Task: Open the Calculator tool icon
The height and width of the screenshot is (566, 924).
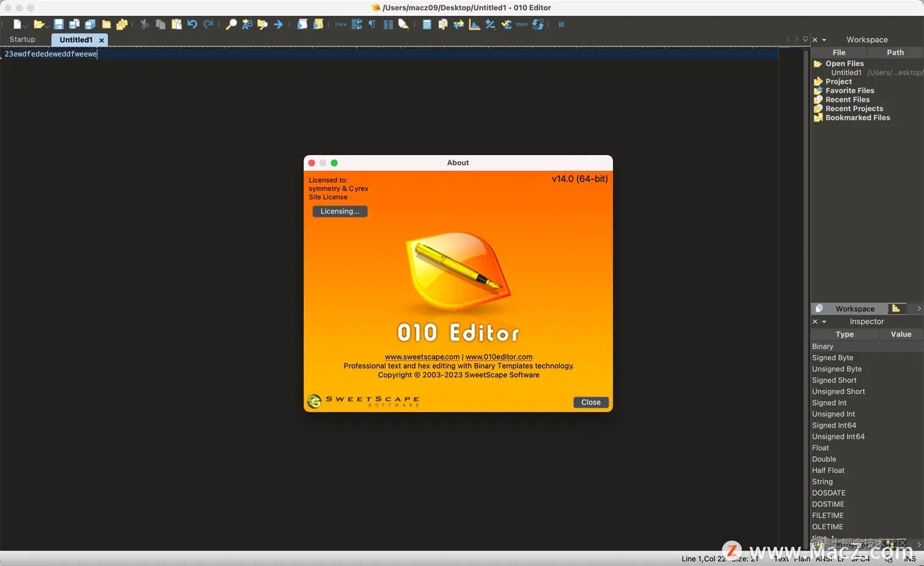Action: tap(427, 24)
